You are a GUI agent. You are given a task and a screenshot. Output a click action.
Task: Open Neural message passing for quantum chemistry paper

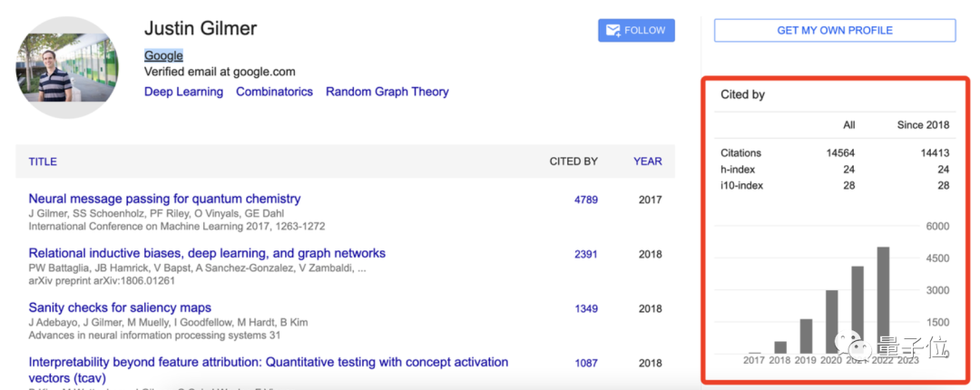point(164,199)
